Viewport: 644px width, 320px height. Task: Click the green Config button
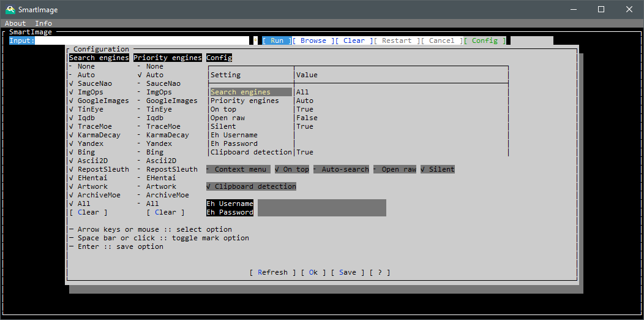click(x=485, y=40)
